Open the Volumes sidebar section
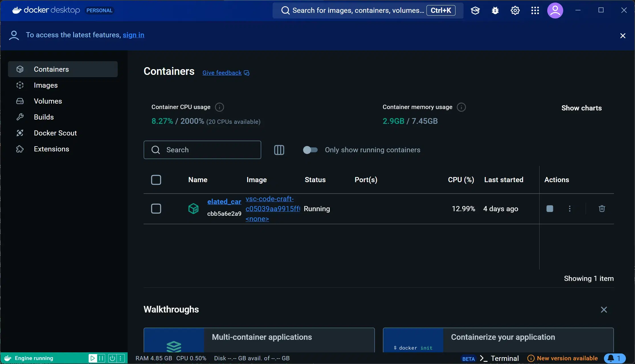This screenshot has height=364, width=635. pyautogui.click(x=63, y=101)
